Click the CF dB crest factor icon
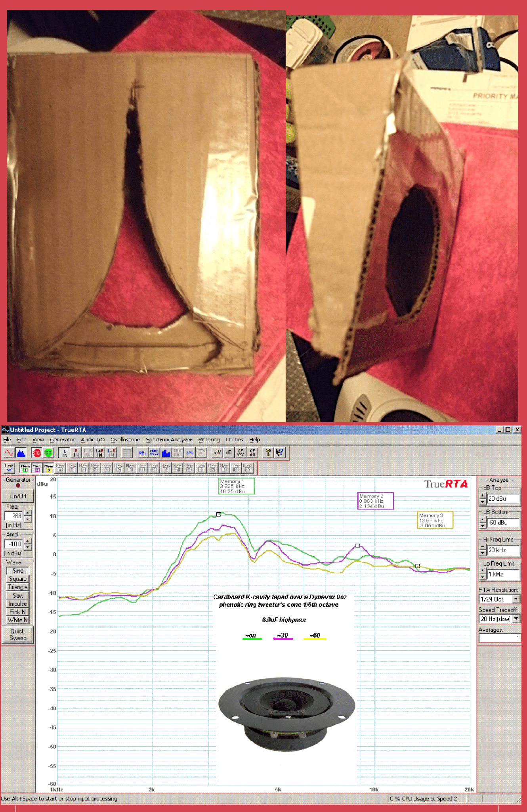527x812 pixels. [252, 452]
